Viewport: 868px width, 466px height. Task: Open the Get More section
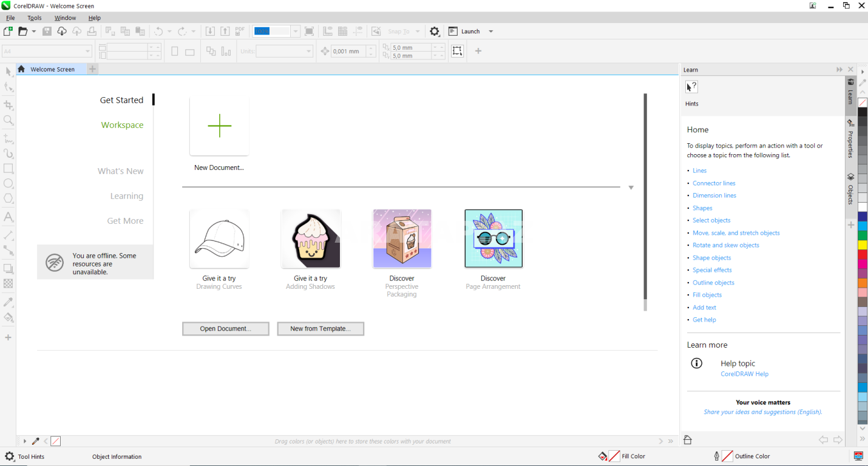[x=125, y=221]
